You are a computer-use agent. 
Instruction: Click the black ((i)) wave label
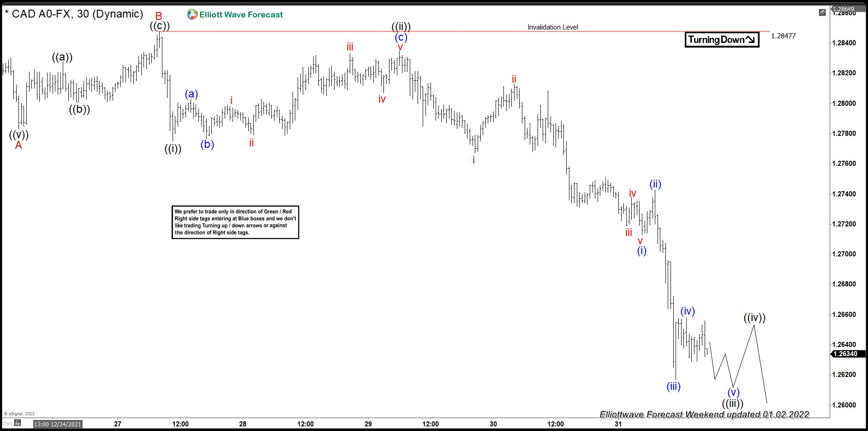[x=173, y=149]
